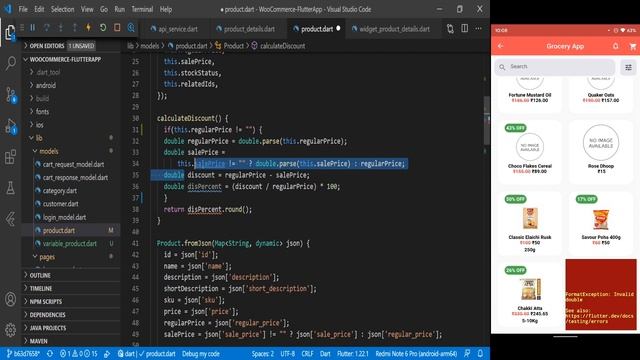Open the Accounts icon in activity bar

(x=10, y=299)
